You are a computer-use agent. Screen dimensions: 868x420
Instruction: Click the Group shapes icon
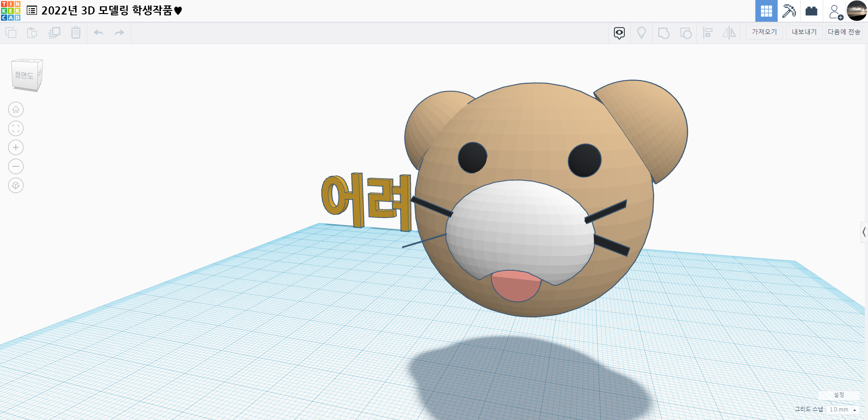point(664,33)
